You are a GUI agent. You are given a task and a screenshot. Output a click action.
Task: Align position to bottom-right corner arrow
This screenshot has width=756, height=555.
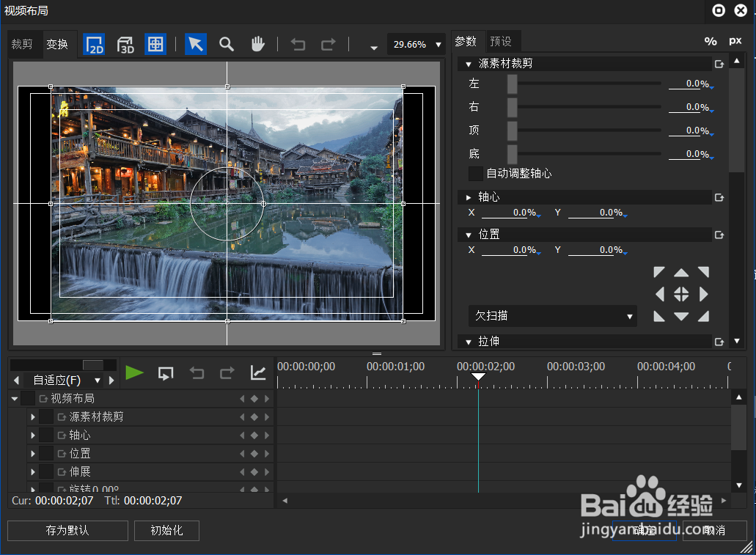click(703, 316)
